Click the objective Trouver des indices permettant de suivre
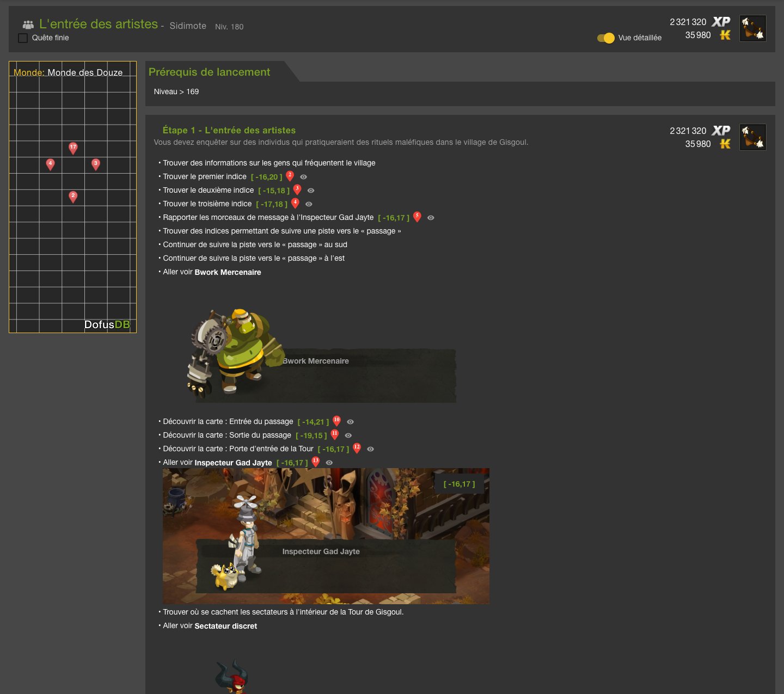Viewport: 784px width, 694px height. (282, 231)
